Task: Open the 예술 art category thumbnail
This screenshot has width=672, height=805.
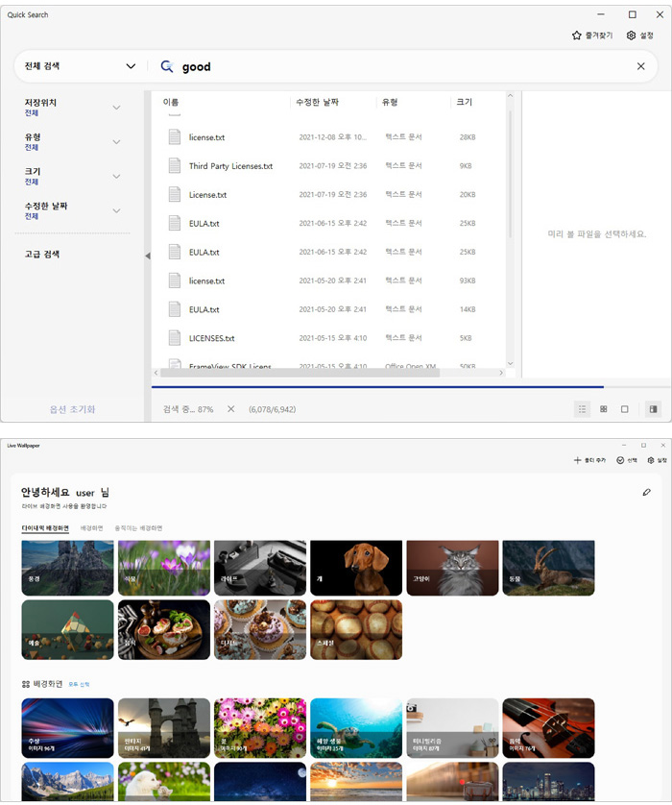Action: (68, 630)
